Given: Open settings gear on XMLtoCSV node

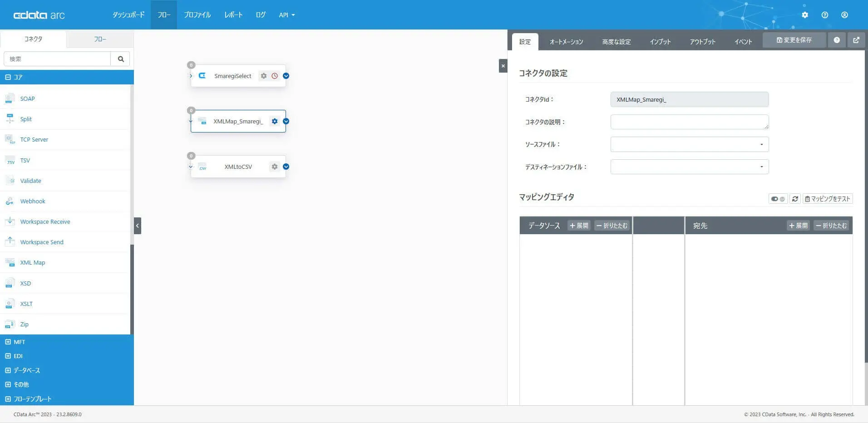Looking at the screenshot, I should pos(275,167).
